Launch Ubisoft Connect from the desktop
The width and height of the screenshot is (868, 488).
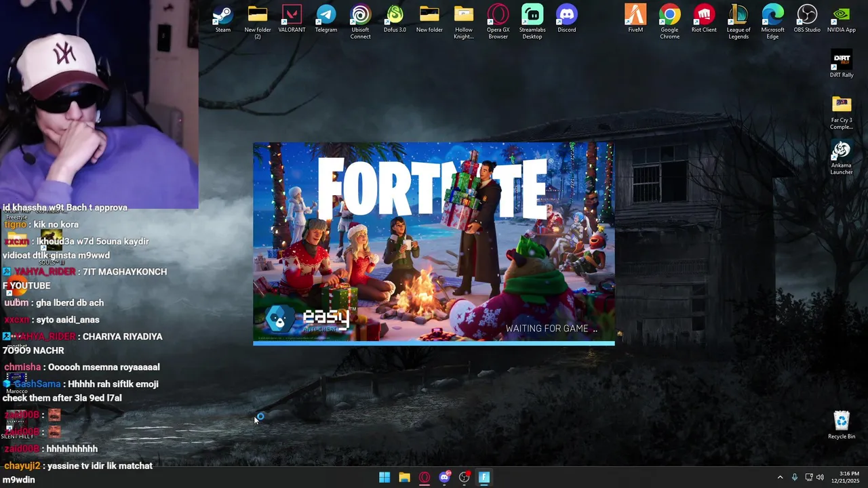tap(360, 22)
